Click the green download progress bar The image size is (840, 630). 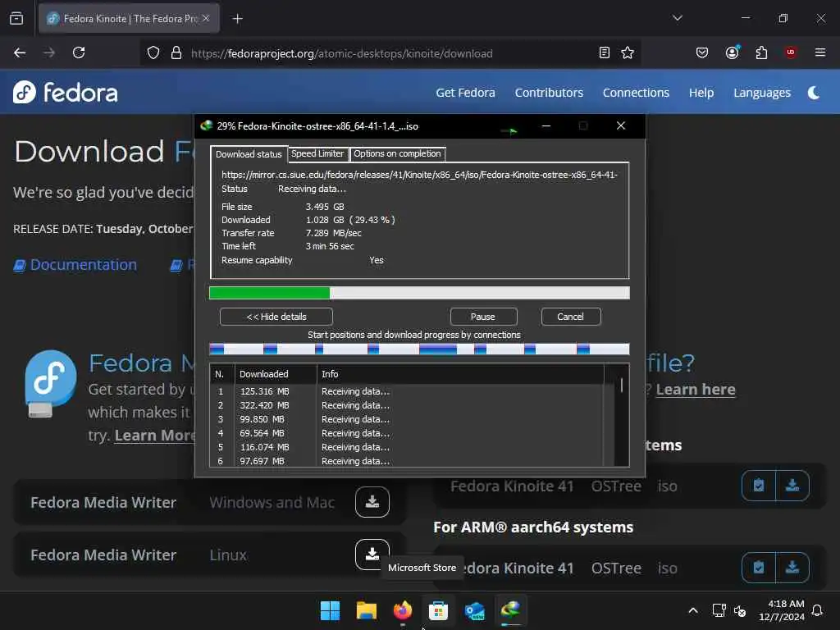coord(419,293)
